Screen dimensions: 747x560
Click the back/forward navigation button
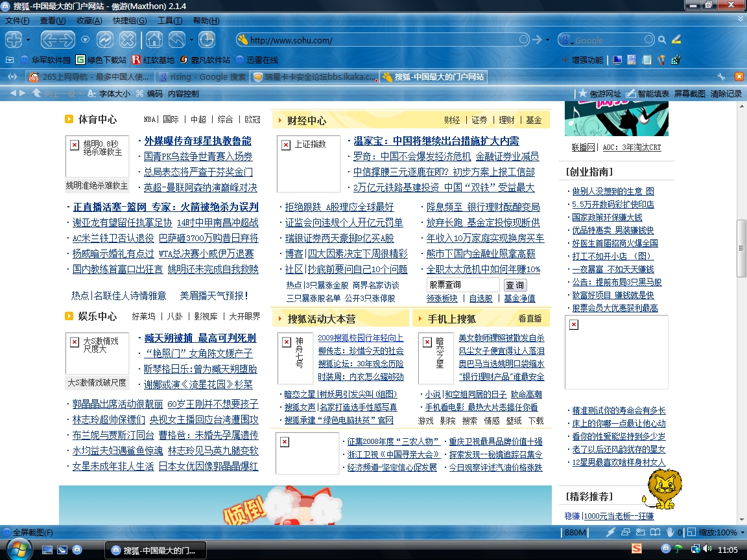click(x=58, y=40)
